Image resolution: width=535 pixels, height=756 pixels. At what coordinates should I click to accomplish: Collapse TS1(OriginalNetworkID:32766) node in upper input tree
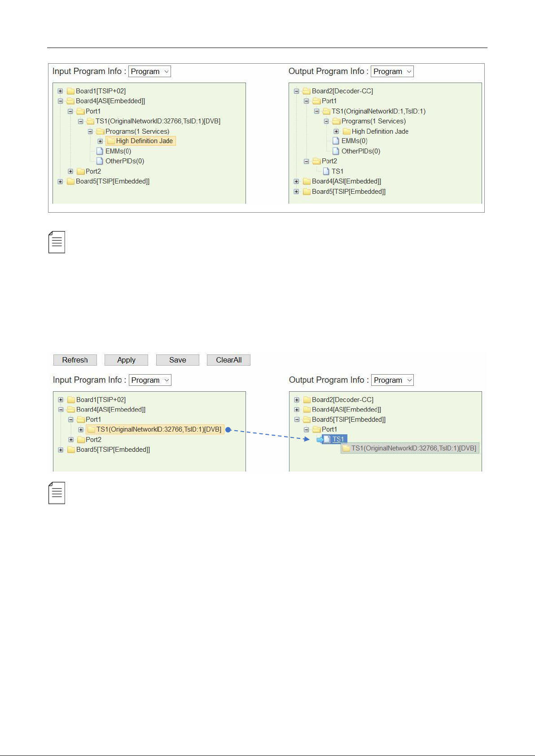pyautogui.click(x=80, y=121)
